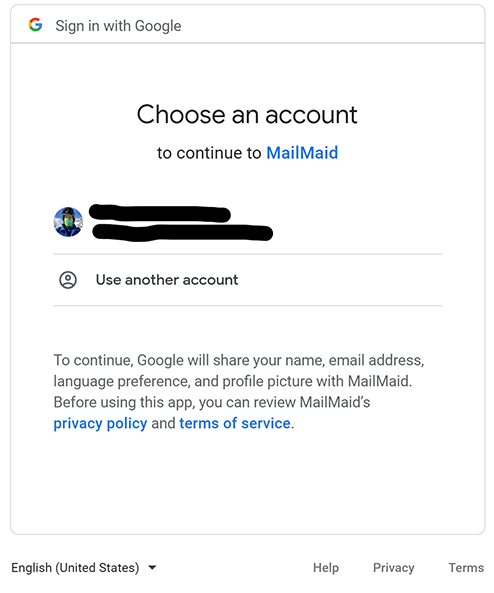This screenshot has height=593, width=494.
Task: Open the MailMaid app link
Action: (302, 153)
